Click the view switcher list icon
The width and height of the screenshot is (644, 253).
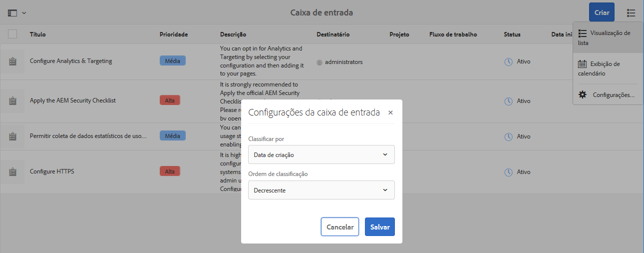click(x=632, y=12)
